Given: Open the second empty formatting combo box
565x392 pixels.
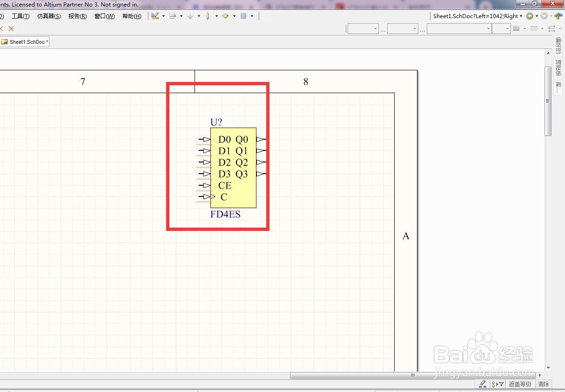Looking at the screenshot, I should (x=403, y=28).
